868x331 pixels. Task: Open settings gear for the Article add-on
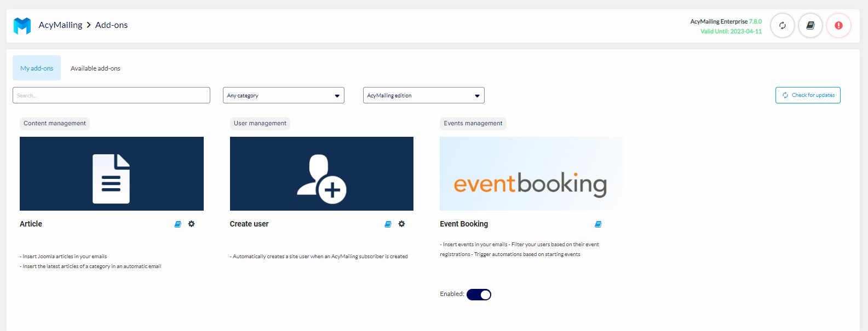191,224
